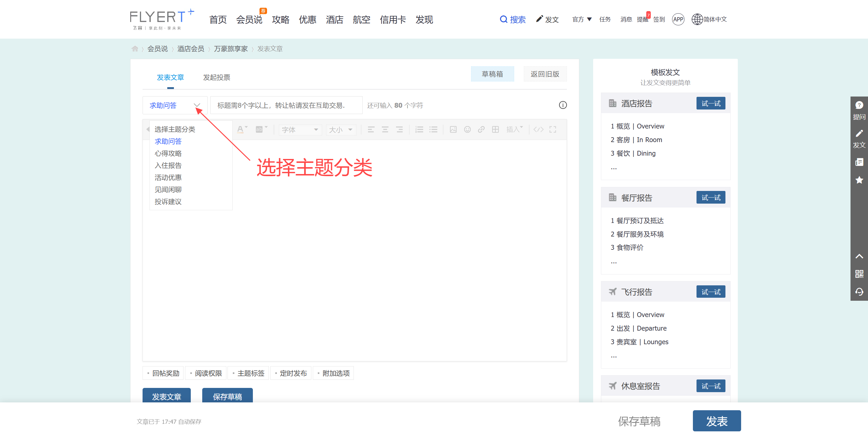Click the star favorites icon in sidebar
This screenshot has height=441, width=868.
[x=859, y=180]
